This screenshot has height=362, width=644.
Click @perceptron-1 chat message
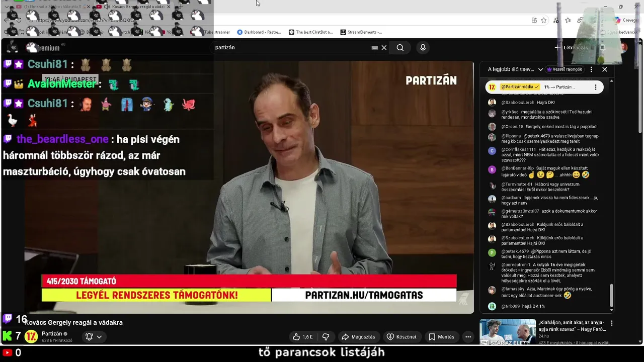pyautogui.click(x=548, y=273)
